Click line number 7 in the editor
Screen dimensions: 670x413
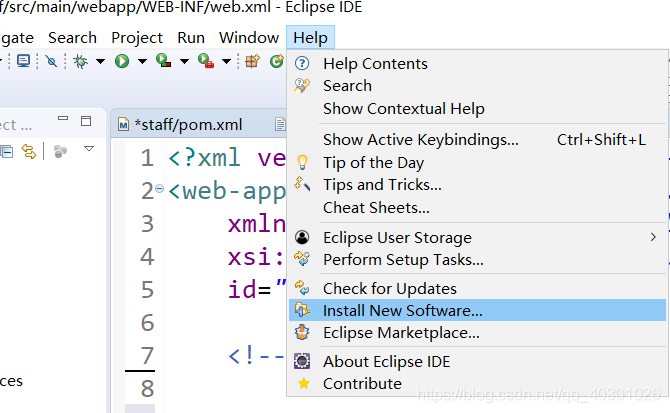tap(147, 355)
